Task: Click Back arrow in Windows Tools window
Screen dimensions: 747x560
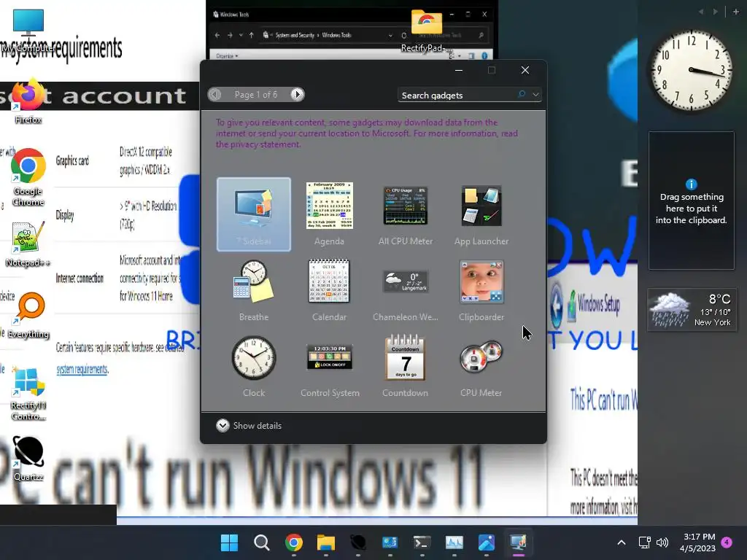Action: 217,35
